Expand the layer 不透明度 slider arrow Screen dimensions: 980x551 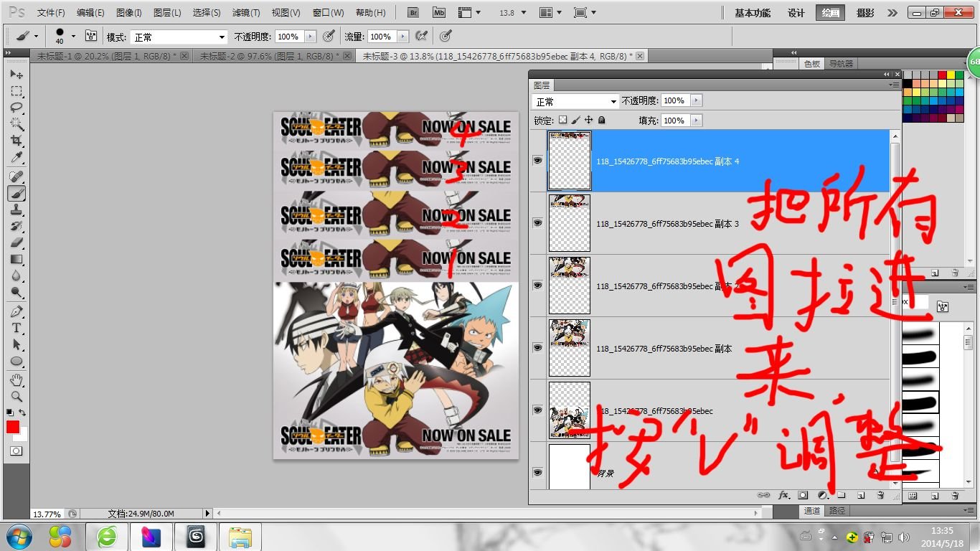695,101
